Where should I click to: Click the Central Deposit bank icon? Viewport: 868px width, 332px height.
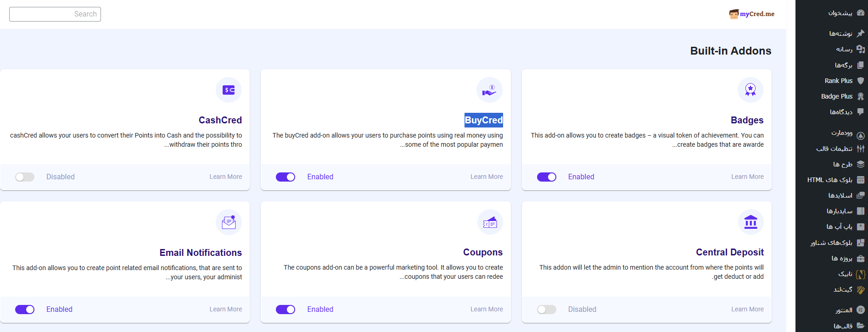pyautogui.click(x=750, y=222)
